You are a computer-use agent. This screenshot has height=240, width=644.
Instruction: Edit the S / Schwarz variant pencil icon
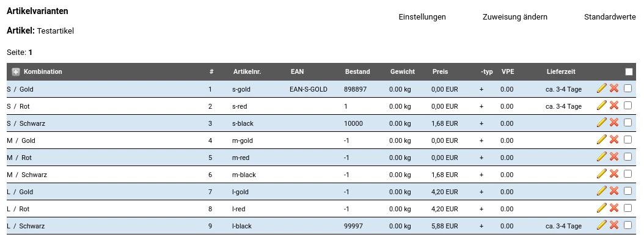[601, 122]
